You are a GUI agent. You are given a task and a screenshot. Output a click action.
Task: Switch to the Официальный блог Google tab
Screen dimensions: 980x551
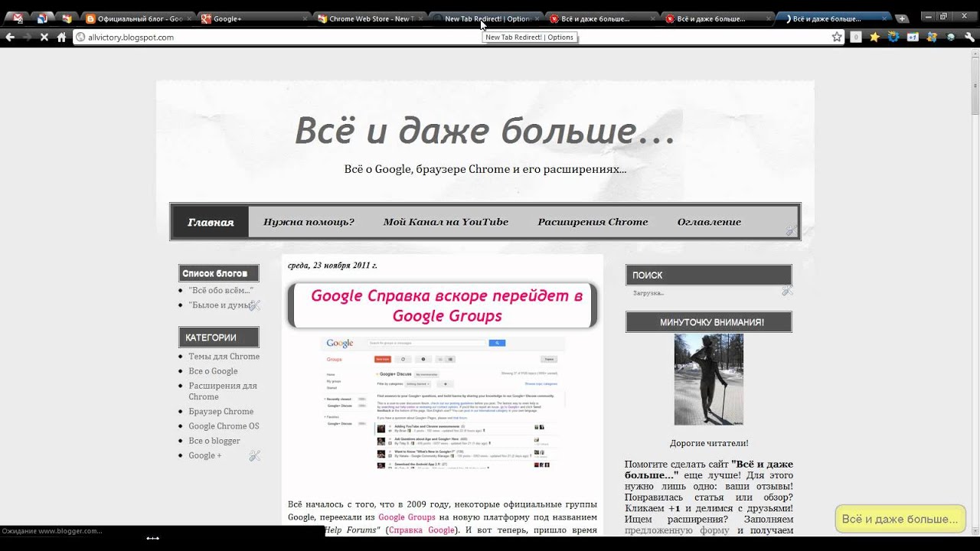(137, 18)
